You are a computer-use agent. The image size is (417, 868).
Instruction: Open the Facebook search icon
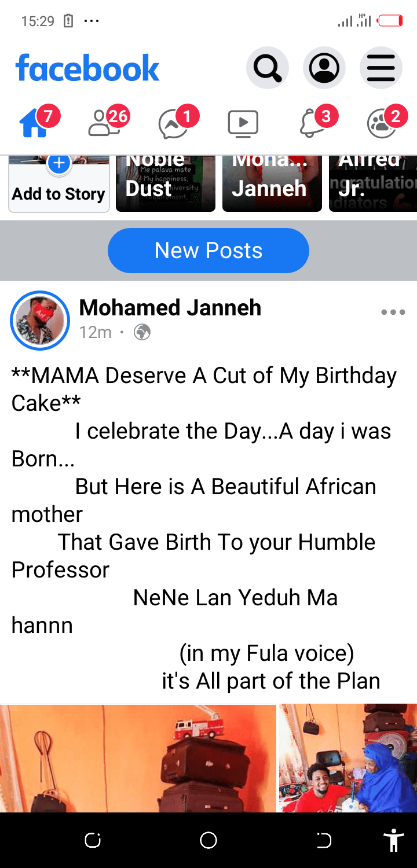pyautogui.click(x=267, y=68)
